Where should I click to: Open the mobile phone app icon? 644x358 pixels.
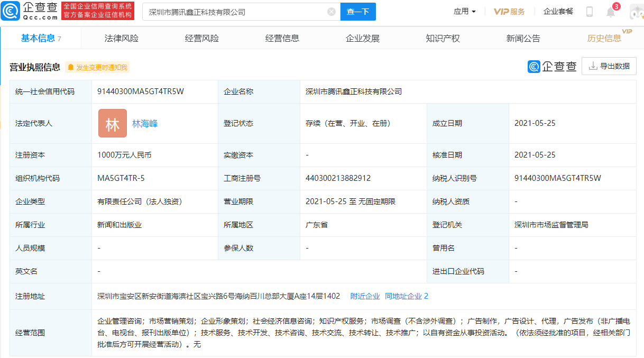click(x=590, y=12)
